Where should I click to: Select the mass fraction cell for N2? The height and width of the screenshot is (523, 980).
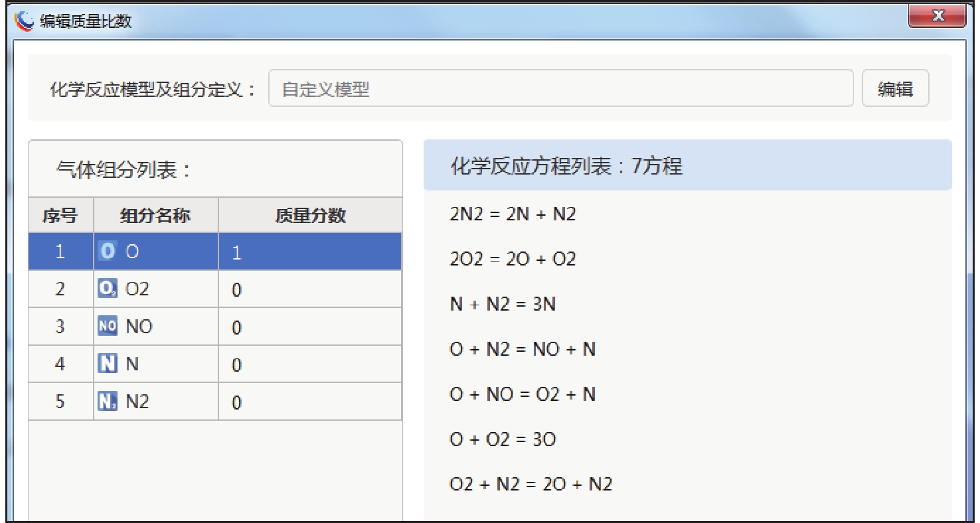[309, 402]
